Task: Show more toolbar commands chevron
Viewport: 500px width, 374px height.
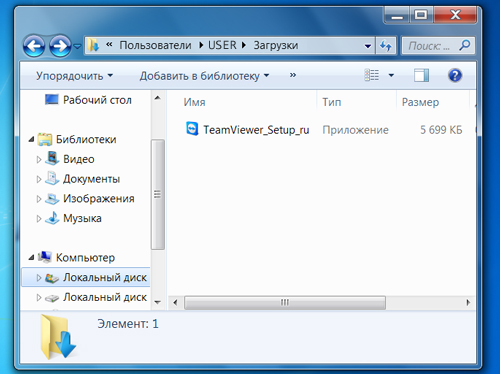Action: click(x=293, y=75)
